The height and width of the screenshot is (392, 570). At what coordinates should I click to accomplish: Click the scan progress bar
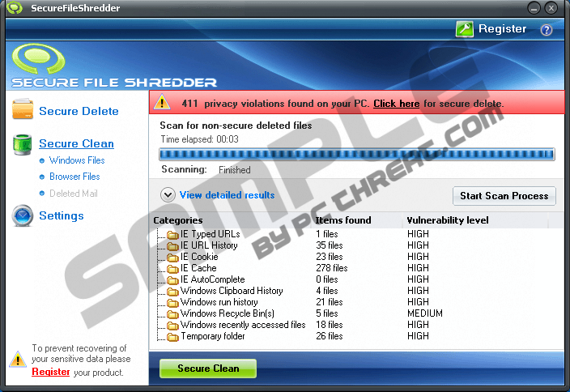tap(356, 154)
